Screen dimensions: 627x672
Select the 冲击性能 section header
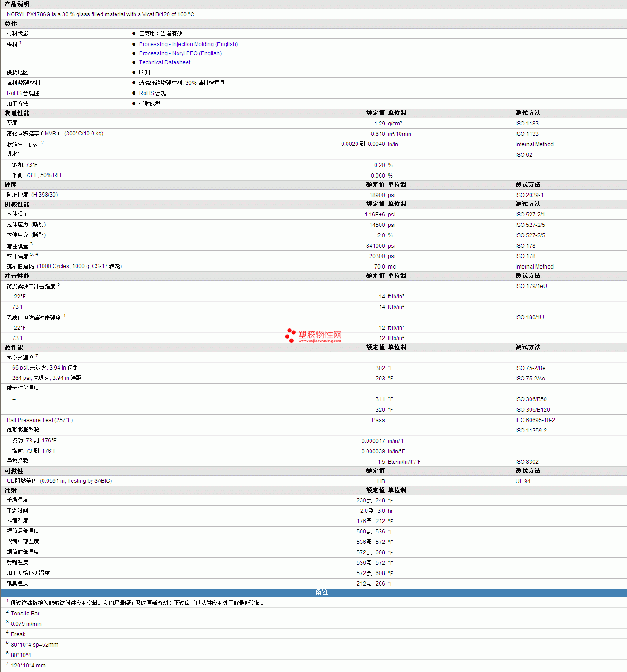tap(17, 276)
